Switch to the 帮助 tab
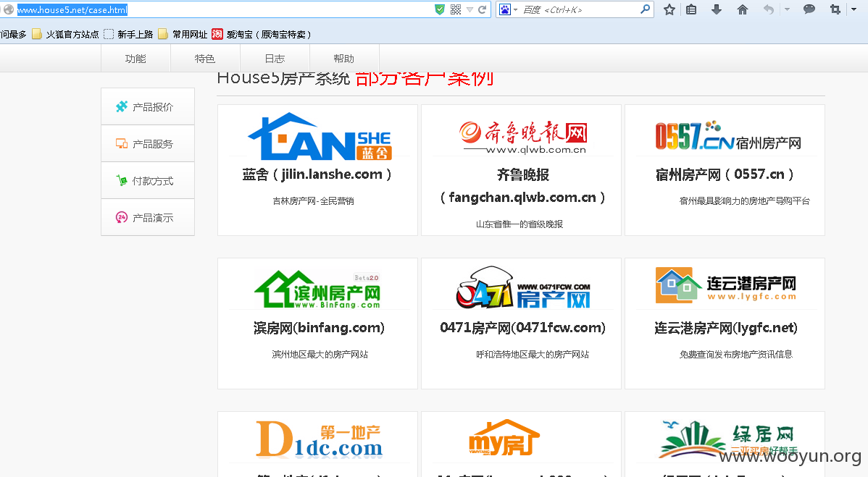Screen dimensions: 868x477 [343, 59]
